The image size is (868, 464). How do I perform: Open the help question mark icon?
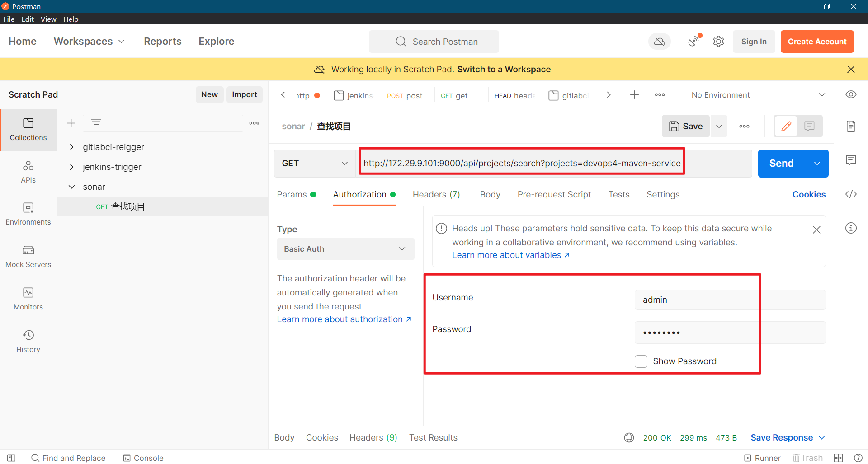858,458
